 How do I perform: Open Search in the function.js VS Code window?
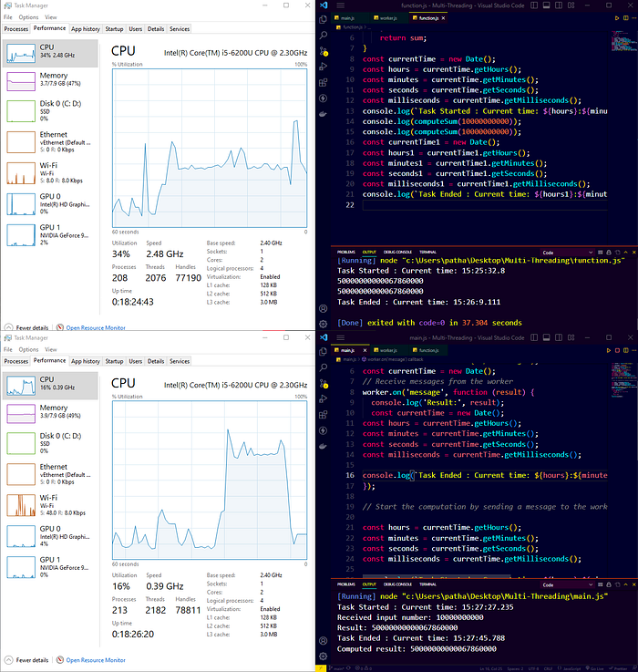(x=324, y=36)
